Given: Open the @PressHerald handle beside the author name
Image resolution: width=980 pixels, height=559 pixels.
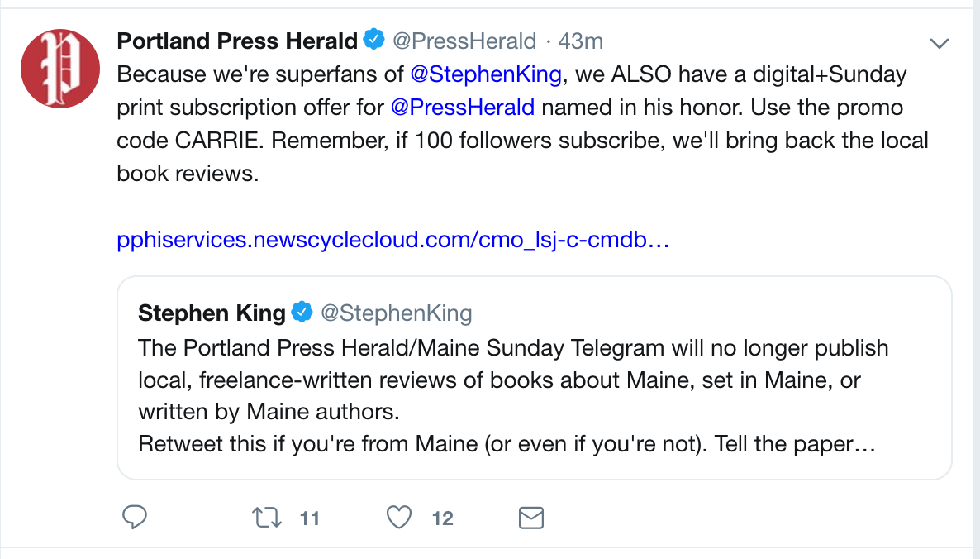Looking at the screenshot, I should pyautogui.click(x=464, y=40).
